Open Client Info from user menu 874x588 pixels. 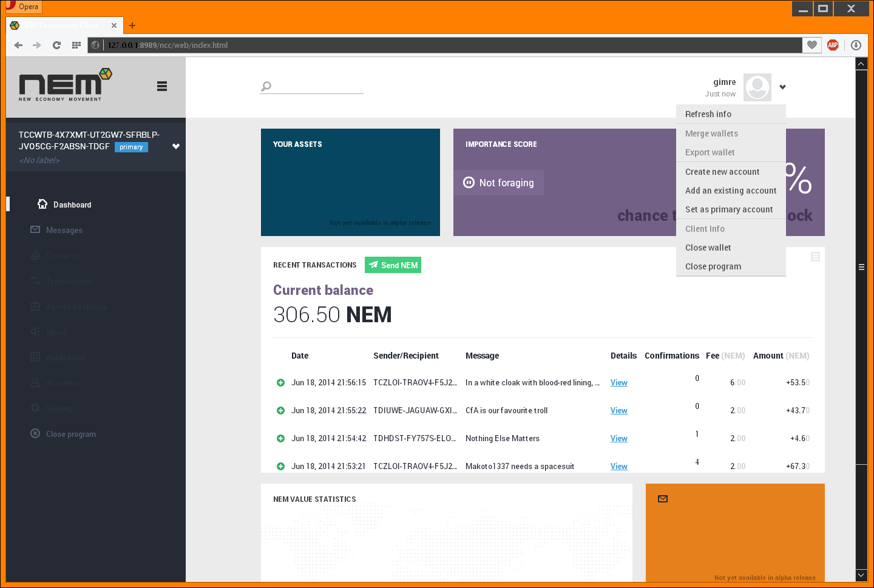tap(731, 229)
